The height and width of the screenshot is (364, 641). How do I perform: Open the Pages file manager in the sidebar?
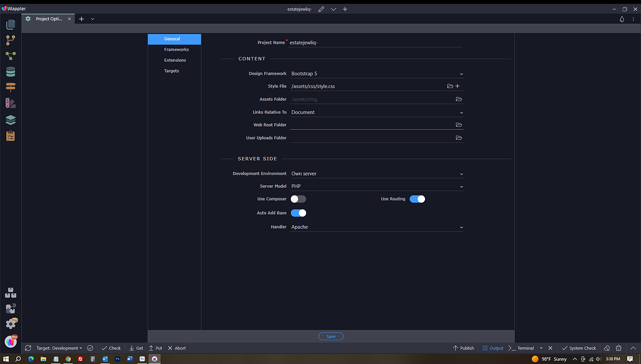click(10, 24)
